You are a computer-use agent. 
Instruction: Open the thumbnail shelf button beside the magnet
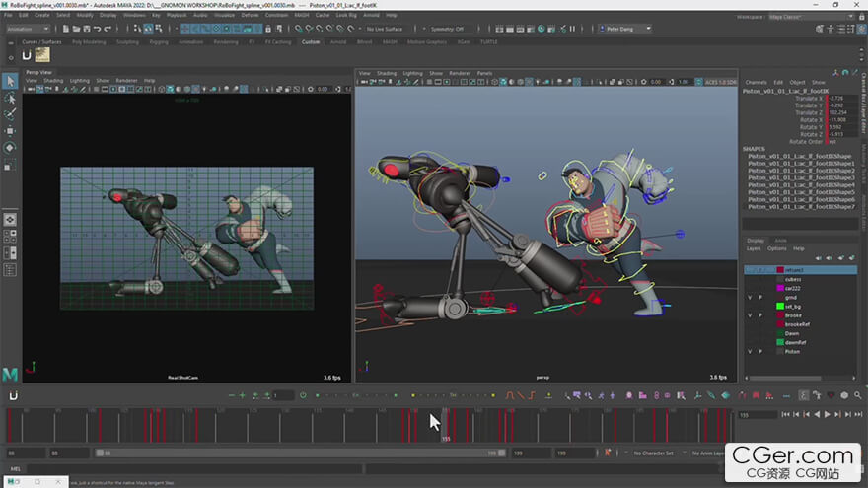click(42, 55)
